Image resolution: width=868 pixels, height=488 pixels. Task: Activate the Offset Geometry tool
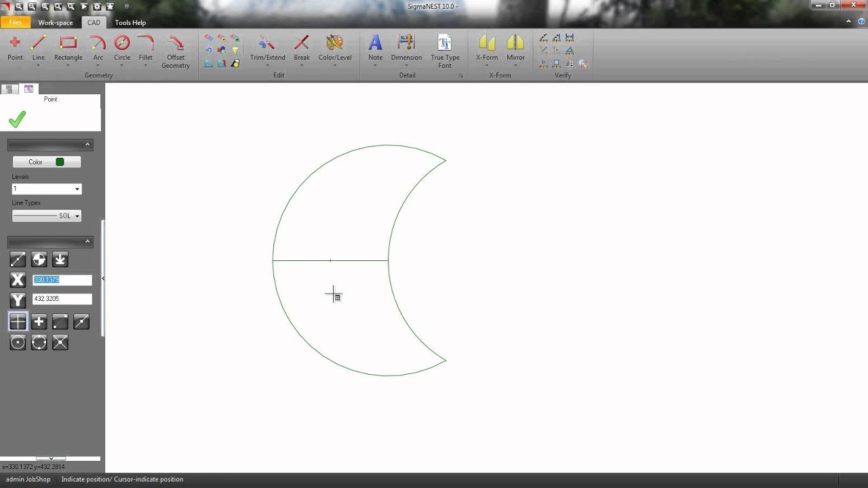click(176, 52)
